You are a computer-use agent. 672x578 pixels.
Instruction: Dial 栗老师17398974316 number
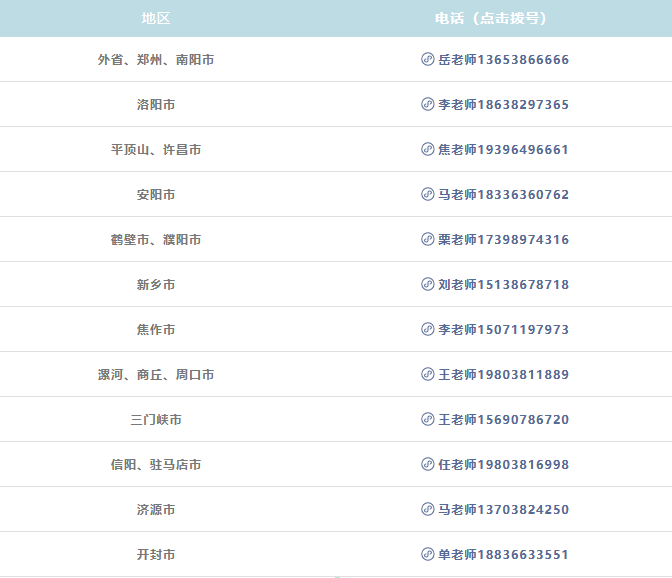503,240
